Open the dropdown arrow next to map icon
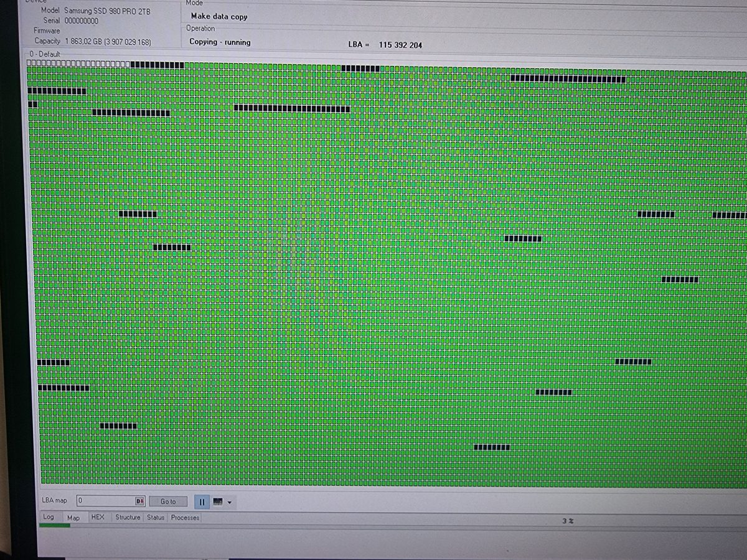 pos(229,502)
